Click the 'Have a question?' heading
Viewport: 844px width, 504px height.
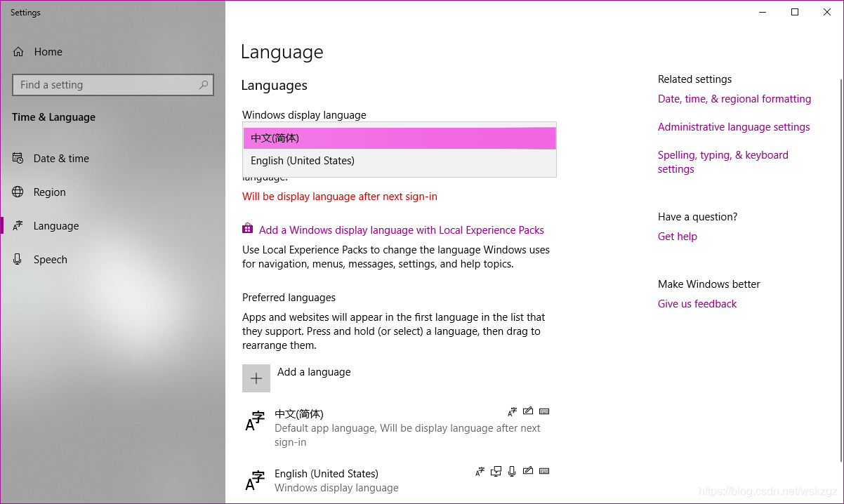(697, 217)
